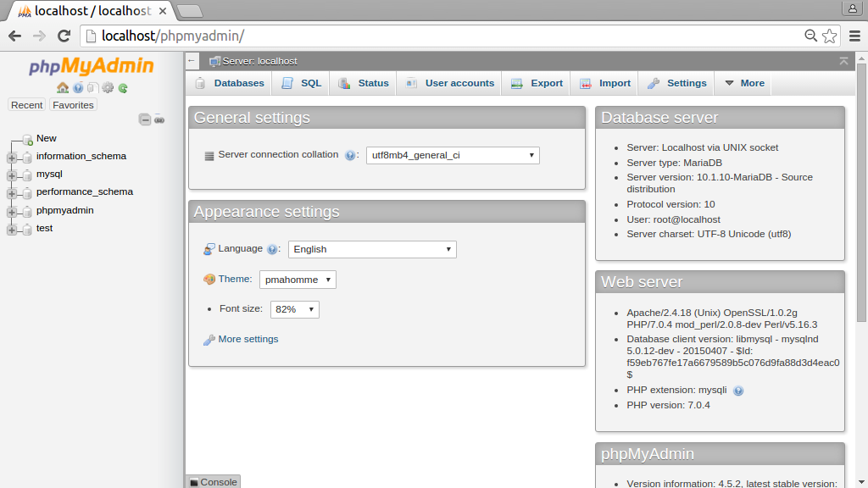The height and width of the screenshot is (488, 868).
Task: Open the Settings tab
Action: pos(676,83)
